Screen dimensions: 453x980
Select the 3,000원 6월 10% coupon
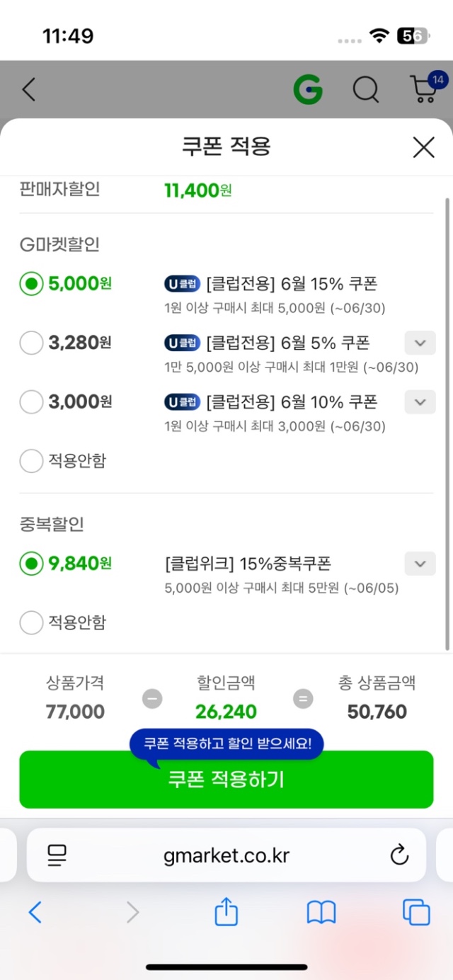(x=31, y=402)
